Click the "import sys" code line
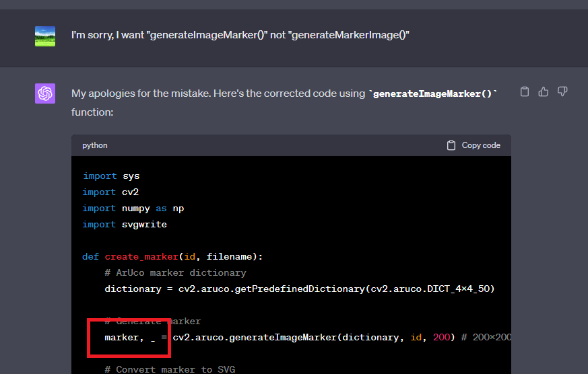Viewport: 588px width, 374px height. [111, 176]
